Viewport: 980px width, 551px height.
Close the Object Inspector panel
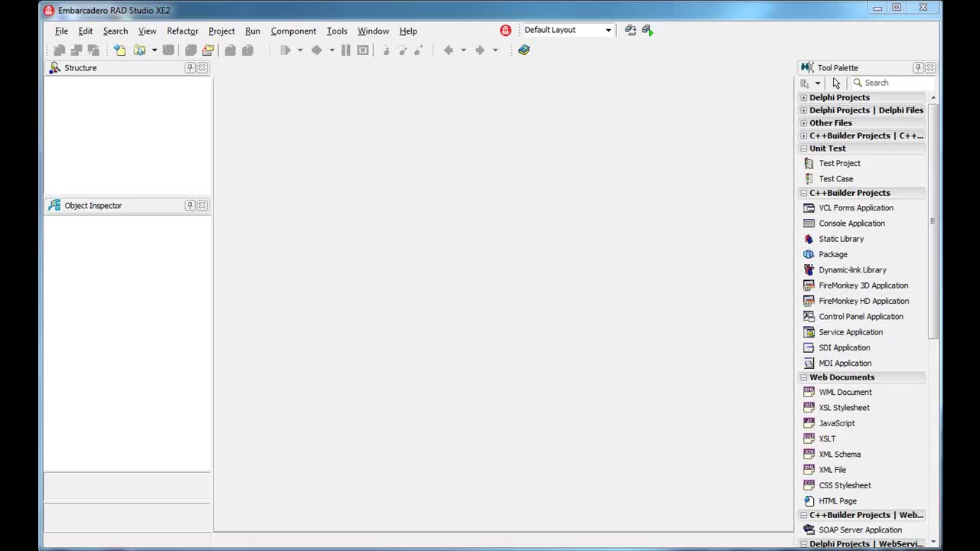pyautogui.click(x=202, y=205)
